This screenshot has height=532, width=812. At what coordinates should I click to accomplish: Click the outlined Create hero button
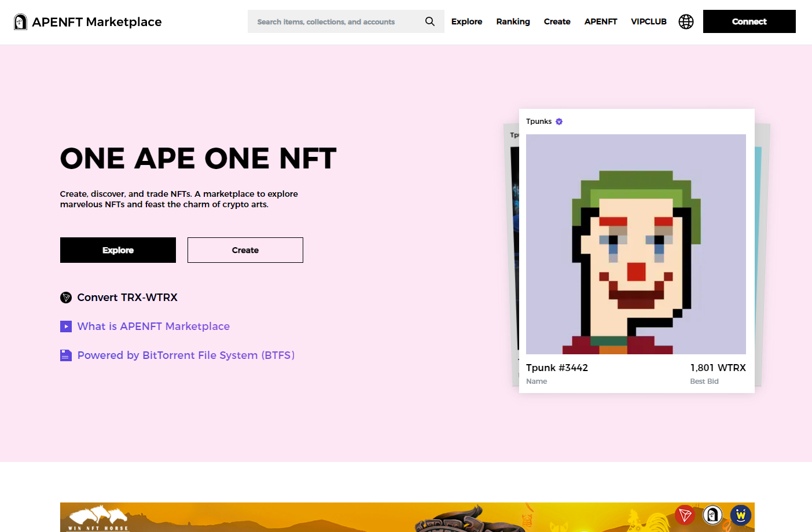pos(245,250)
